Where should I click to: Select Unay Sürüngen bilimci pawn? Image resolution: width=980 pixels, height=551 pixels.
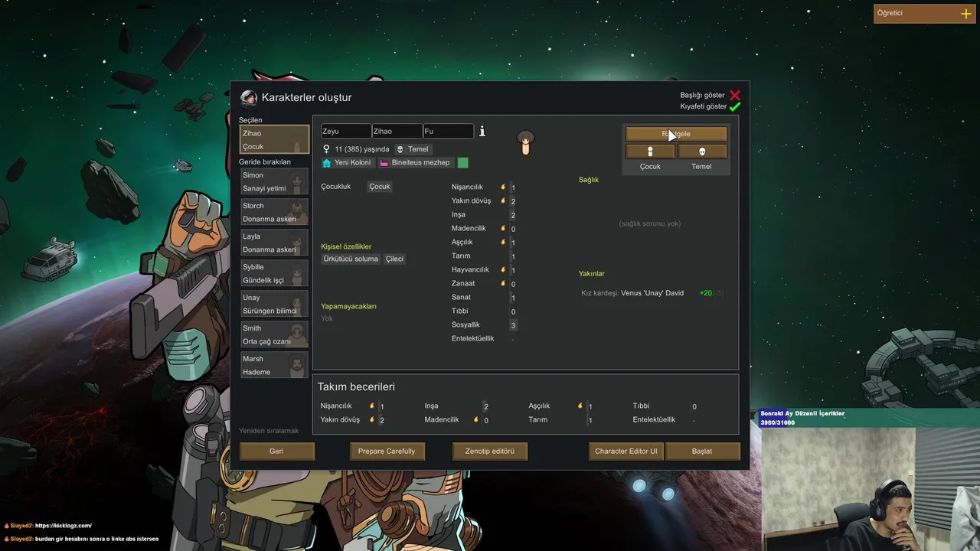[274, 304]
